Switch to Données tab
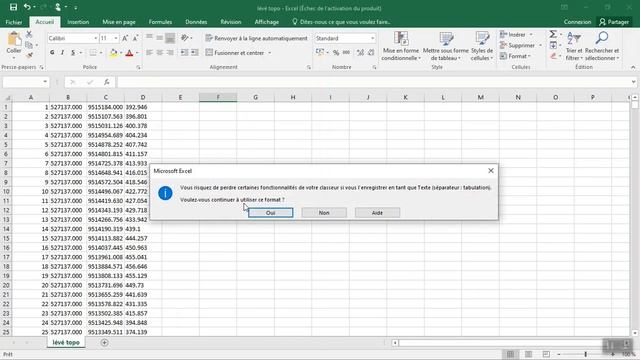Viewport: 640px width, 360px height. (x=196, y=22)
